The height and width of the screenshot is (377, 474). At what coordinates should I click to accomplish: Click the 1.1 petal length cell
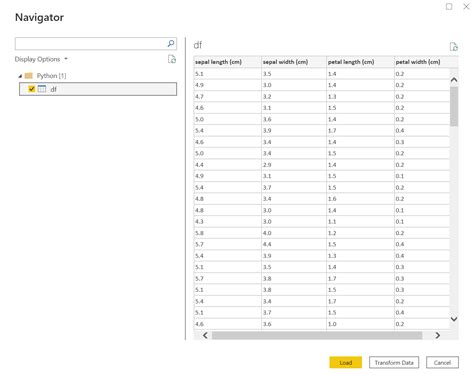coord(360,222)
